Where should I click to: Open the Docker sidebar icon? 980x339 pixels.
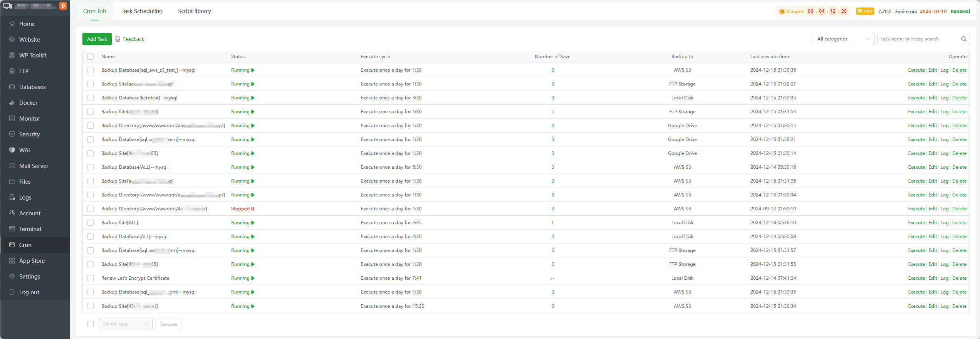click(12, 103)
